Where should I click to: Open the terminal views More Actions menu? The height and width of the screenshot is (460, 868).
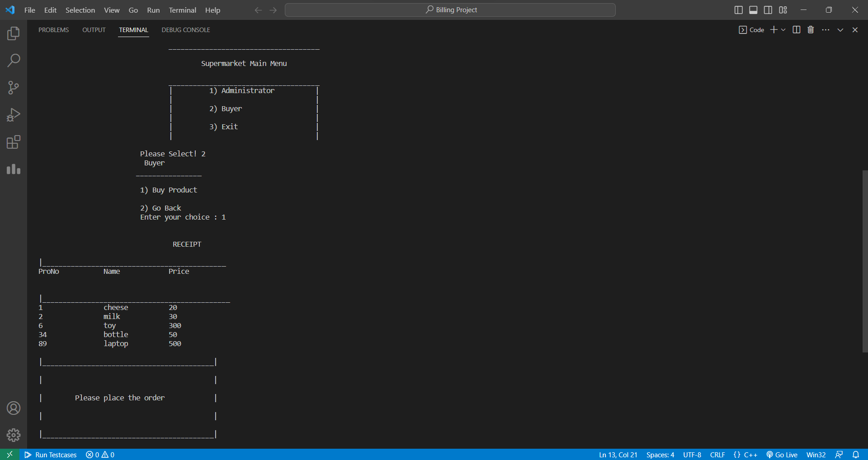[826, 29]
